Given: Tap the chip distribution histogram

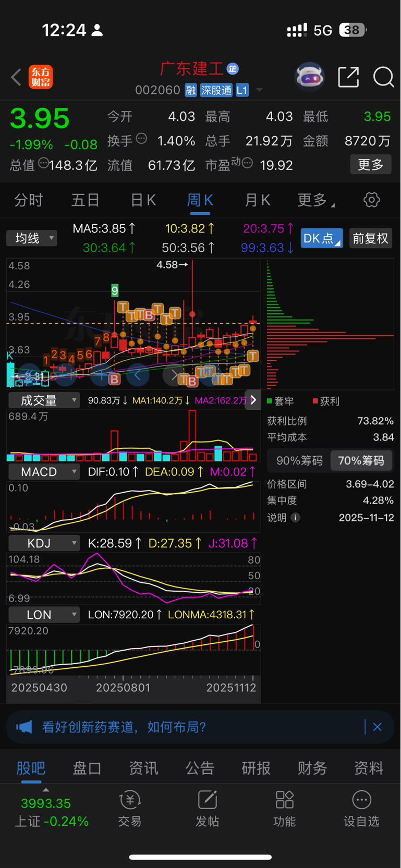Looking at the screenshot, I should (330, 324).
